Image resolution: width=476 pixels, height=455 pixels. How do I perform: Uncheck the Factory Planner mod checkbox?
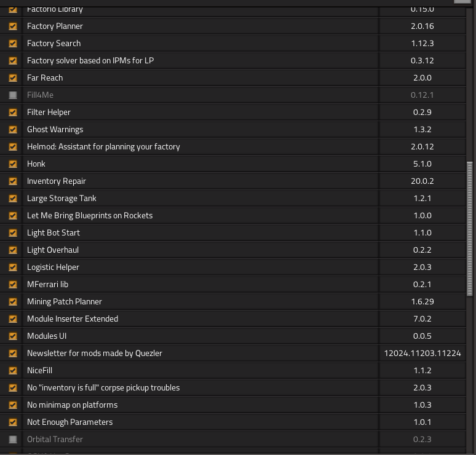[13, 26]
